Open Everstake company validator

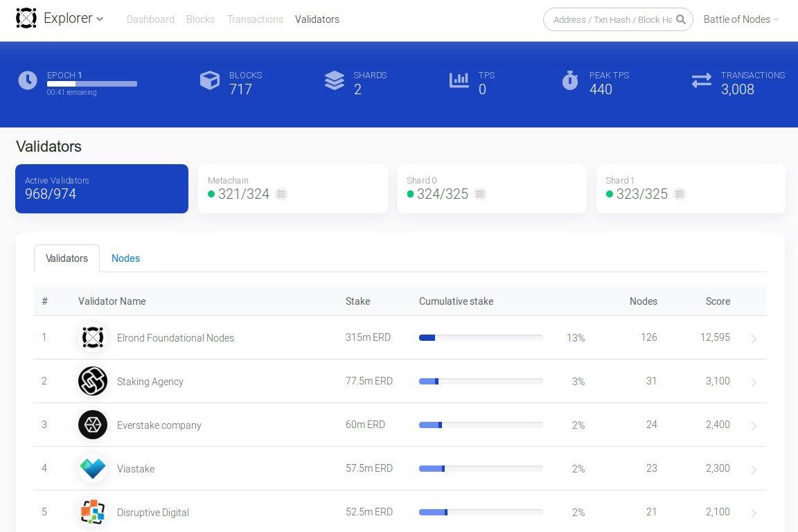click(x=159, y=425)
